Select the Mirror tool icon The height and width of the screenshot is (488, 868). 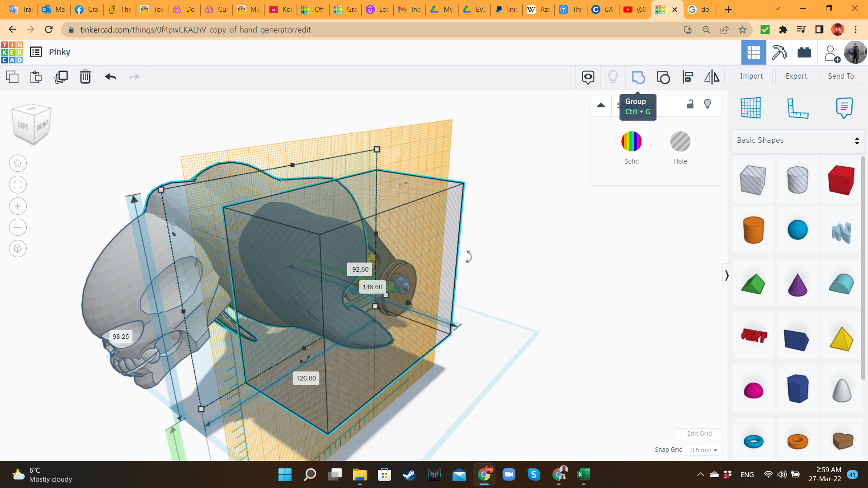click(x=712, y=77)
